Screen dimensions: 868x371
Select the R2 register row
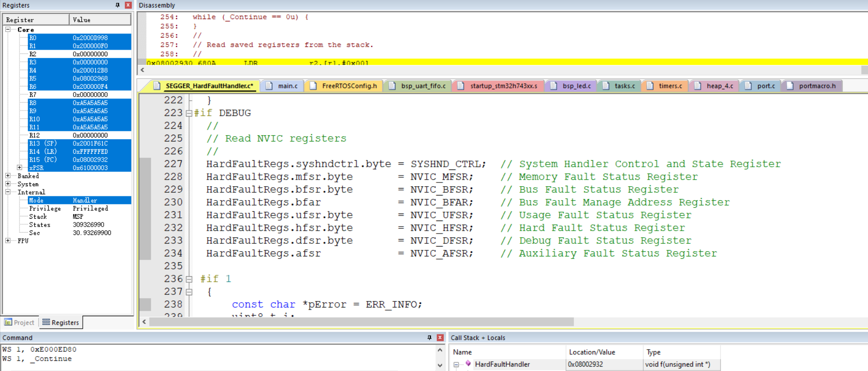79,54
